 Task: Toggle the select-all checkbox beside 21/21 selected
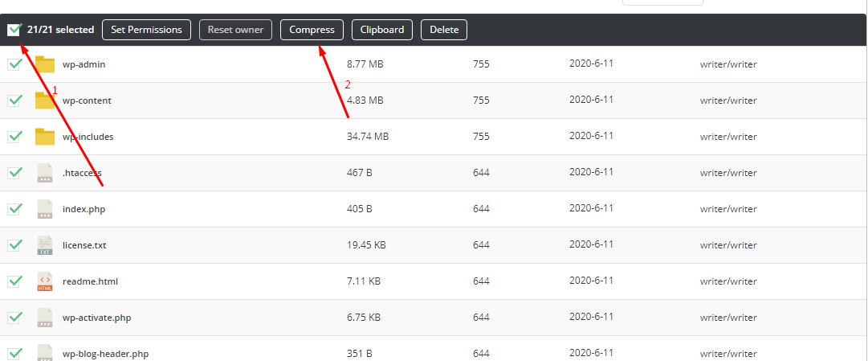tap(14, 30)
